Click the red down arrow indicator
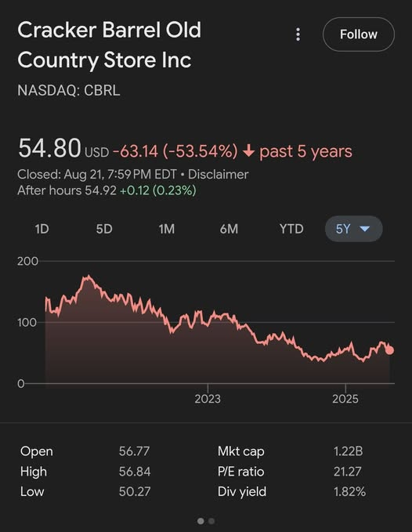Viewport: 412px width, 532px height. pyautogui.click(x=248, y=151)
